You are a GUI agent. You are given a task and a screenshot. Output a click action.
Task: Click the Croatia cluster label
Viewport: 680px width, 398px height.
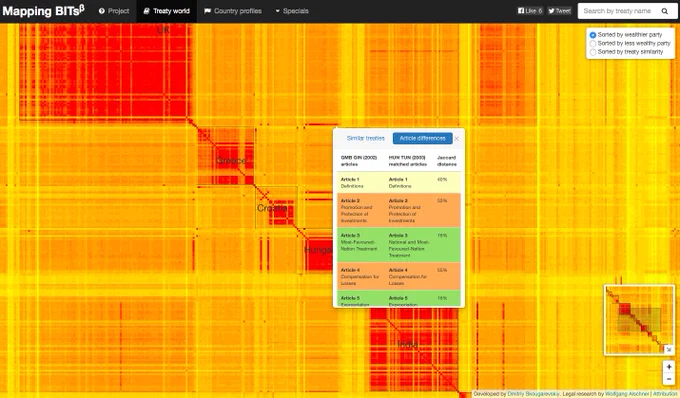tap(272, 208)
